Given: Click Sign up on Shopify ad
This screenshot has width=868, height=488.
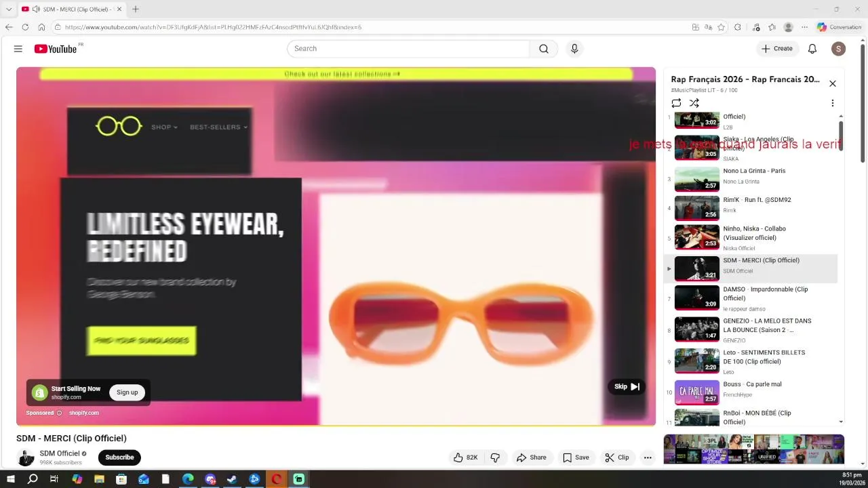Looking at the screenshot, I should 127,392.
